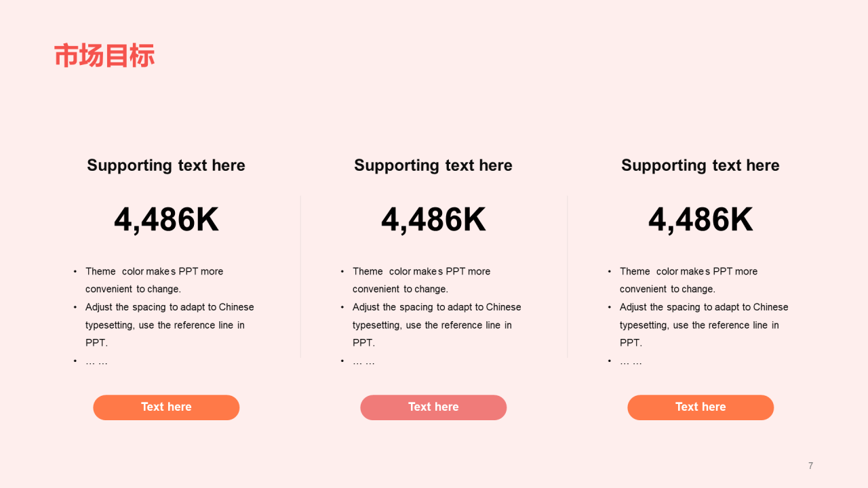This screenshot has height=488, width=868.
Task: Select the left Supporting text here heading
Action: coord(166,165)
